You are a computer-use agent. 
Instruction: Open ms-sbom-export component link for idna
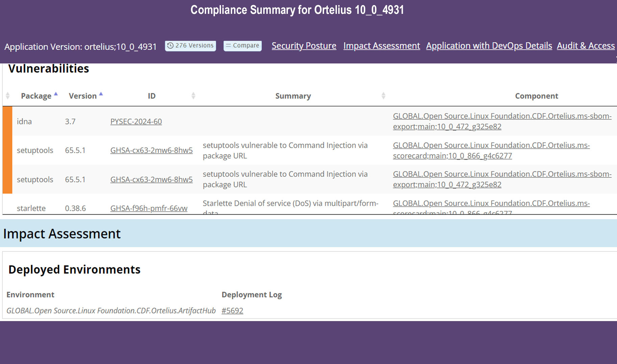[x=502, y=121]
